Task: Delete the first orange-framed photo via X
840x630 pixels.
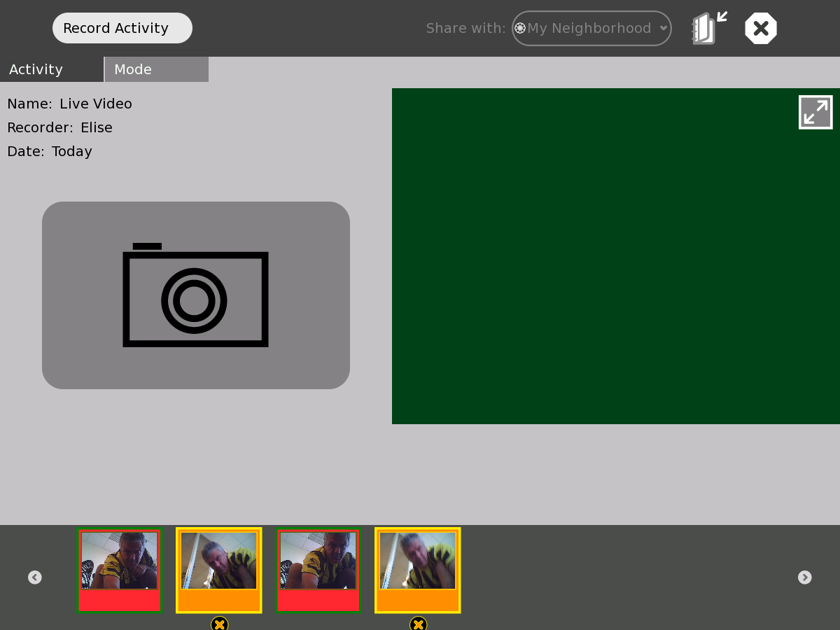Action: click(219, 623)
